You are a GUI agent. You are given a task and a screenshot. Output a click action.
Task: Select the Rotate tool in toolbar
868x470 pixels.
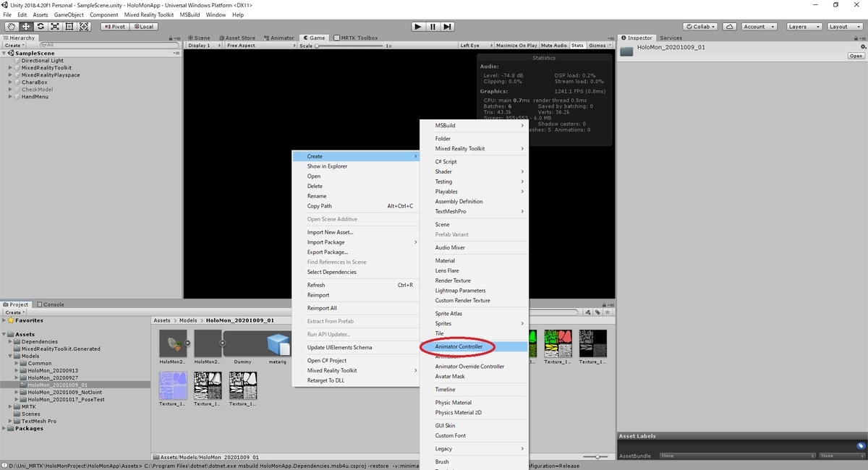[41, 26]
